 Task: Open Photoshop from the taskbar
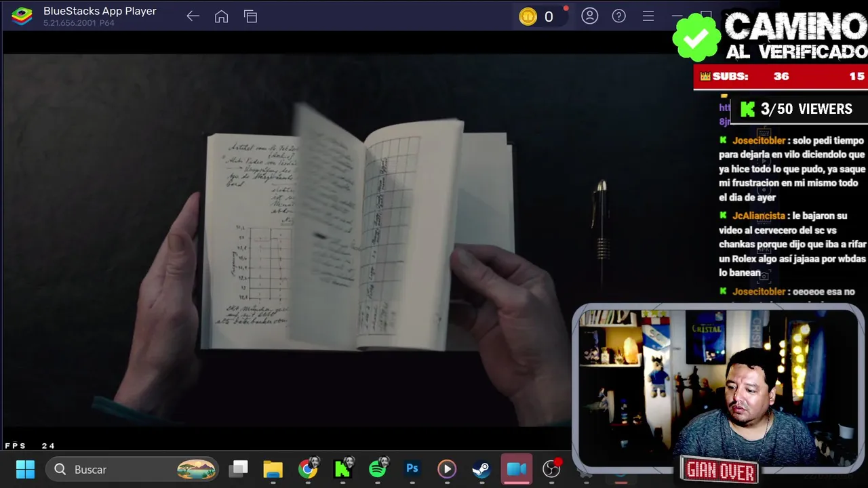(x=412, y=469)
